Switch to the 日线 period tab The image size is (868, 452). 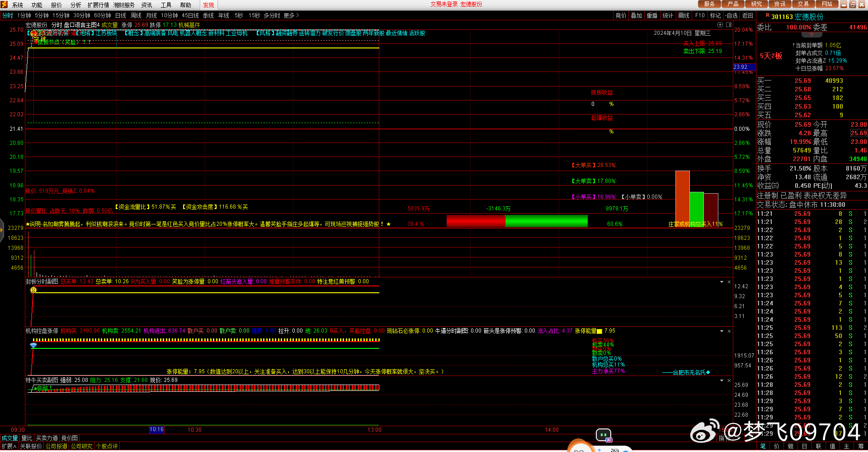point(121,15)
